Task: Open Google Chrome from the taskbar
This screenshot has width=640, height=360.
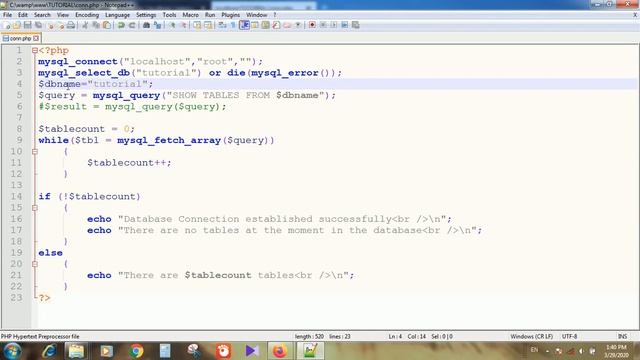Action: click(136, 351)
